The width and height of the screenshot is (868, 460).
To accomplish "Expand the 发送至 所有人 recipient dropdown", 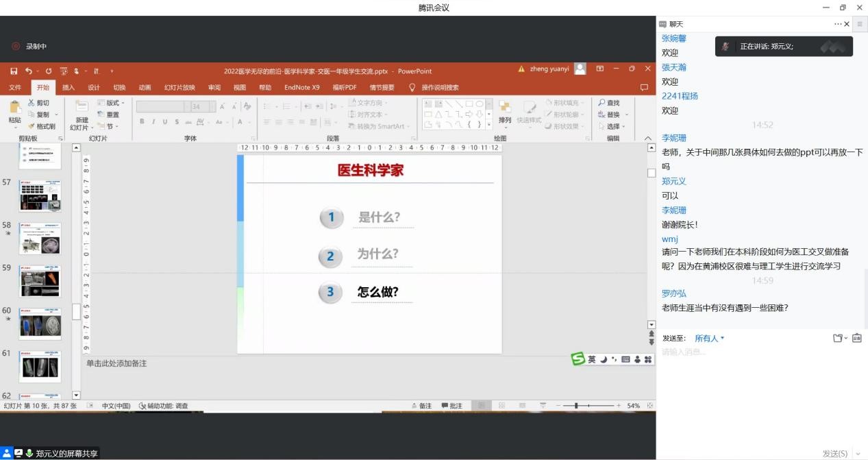I will [709, 338].
